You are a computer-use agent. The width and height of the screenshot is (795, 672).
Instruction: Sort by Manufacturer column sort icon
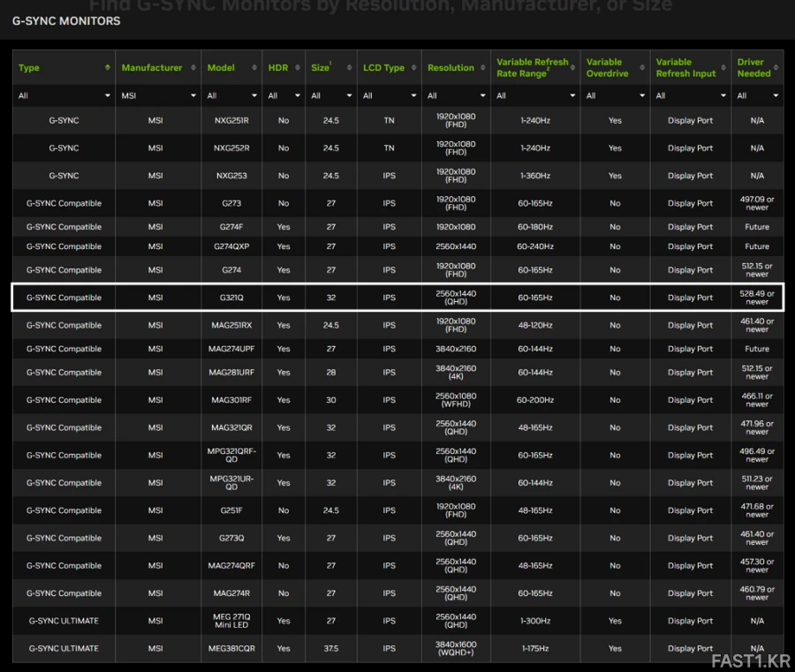click(193, 67)
